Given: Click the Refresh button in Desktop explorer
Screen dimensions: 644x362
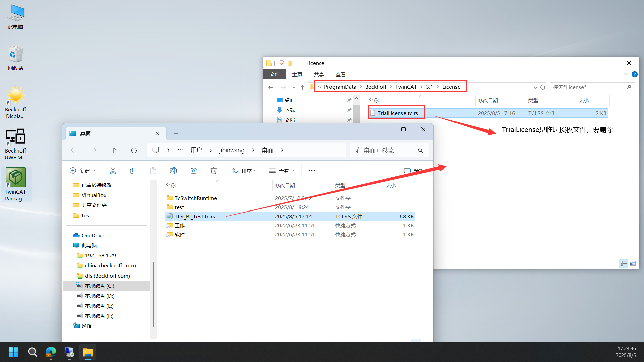Looking at the screenshot, I should (x=134, y=150).
